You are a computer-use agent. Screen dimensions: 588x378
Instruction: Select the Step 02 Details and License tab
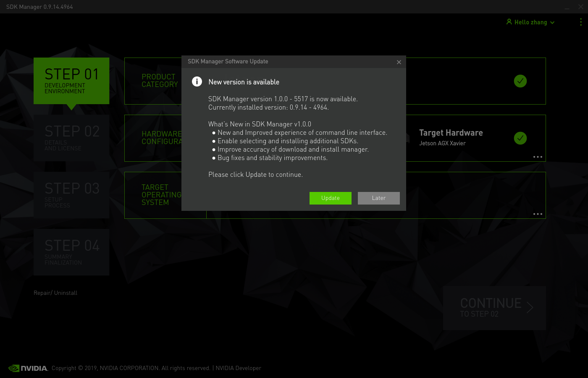pos(71,138)
